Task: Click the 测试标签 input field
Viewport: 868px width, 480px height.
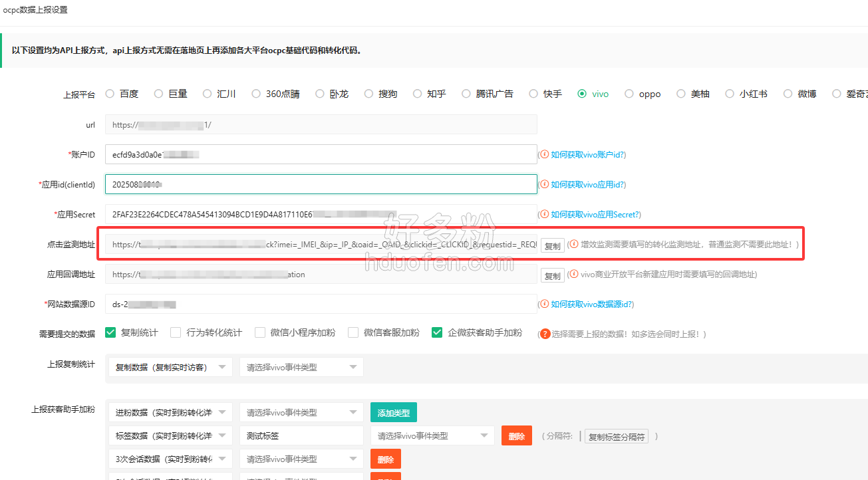Action: pos(301,436)
